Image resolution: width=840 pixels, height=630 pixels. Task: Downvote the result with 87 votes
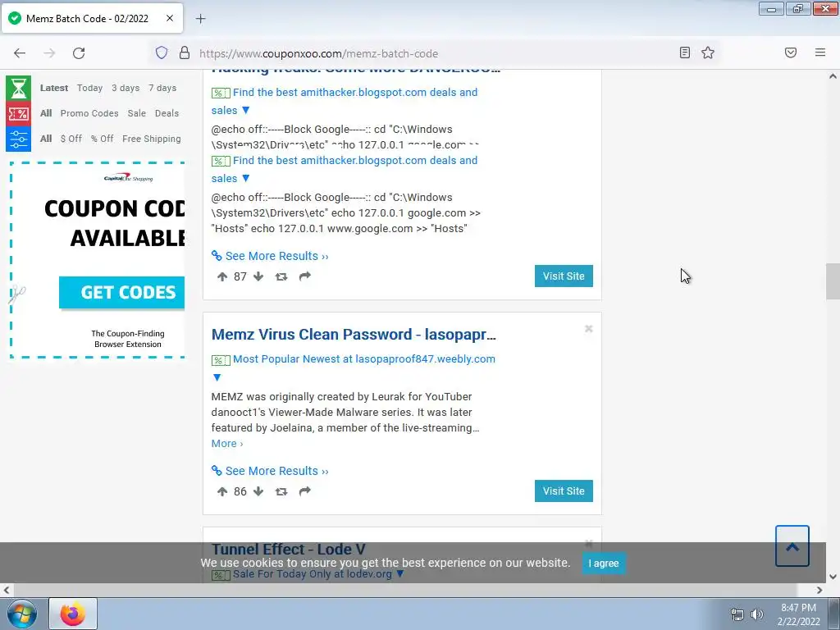pyautogui.click(x=258, y=276)
